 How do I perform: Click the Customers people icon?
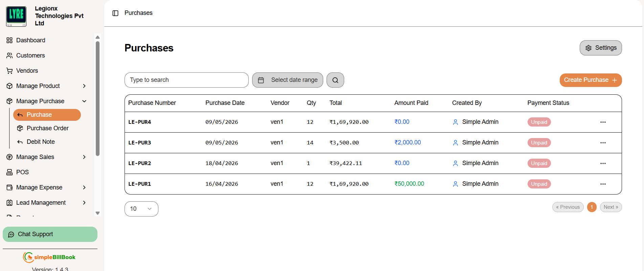coord(9,55)
